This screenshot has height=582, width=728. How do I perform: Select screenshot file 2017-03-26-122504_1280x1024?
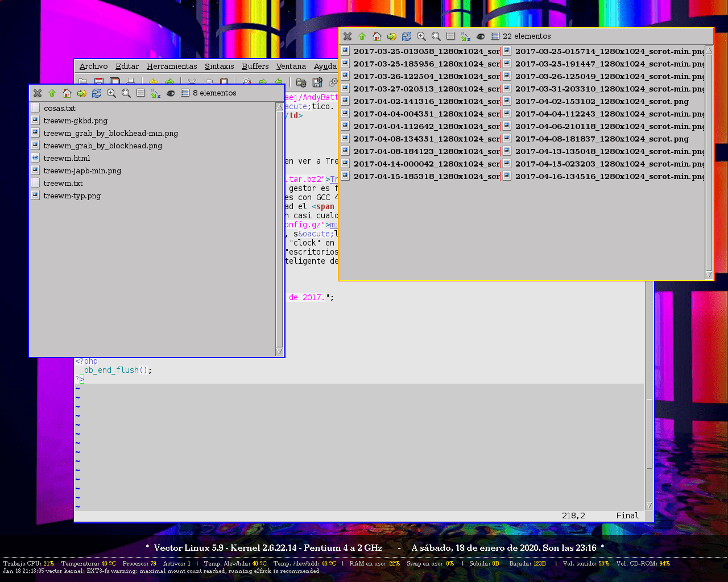pos(420,76)
